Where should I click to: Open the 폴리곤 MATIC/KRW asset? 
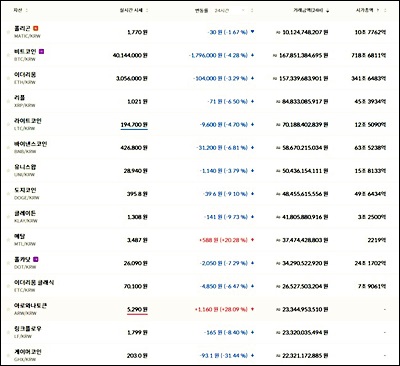point(27,32)
